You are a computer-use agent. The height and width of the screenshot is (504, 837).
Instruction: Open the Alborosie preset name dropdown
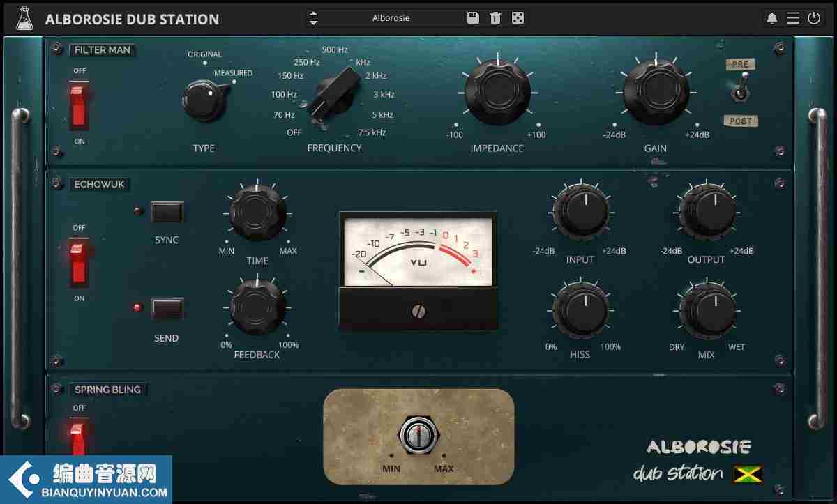pyautogui.click(x=391, y=18)
